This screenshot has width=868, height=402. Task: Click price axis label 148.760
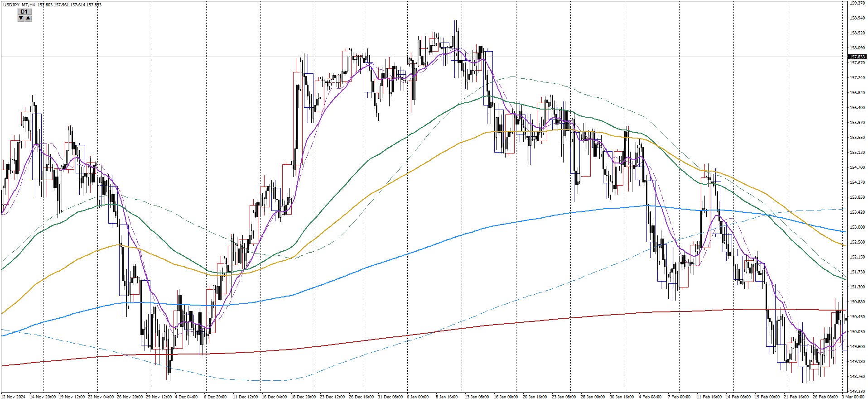857,377
